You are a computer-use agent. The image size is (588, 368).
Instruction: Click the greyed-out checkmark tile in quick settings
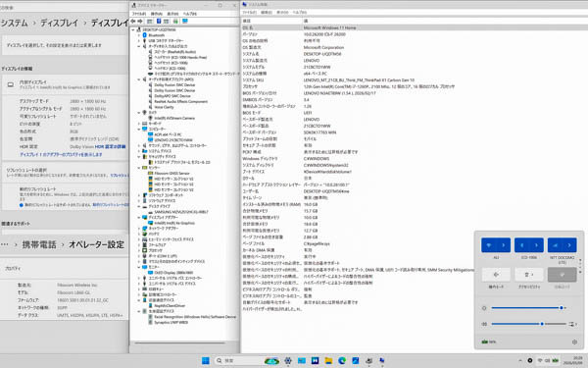pos(563,275)
